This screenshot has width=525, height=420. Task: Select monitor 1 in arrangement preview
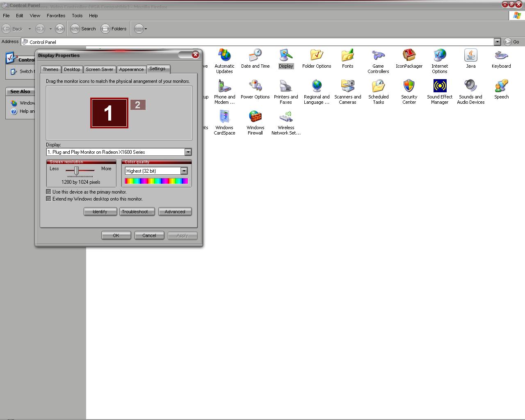click(x=109, y=113)
